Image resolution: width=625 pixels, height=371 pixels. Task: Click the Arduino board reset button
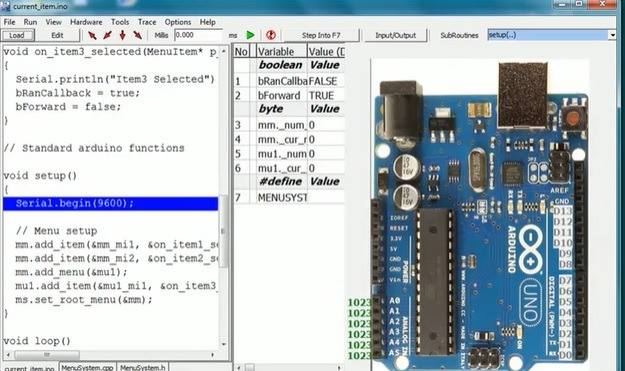point(573,118)
